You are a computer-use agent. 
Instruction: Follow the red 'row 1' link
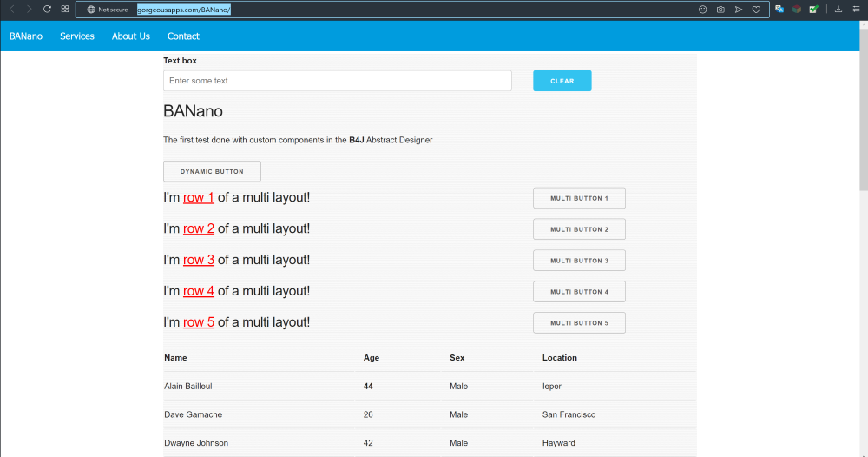199,198
